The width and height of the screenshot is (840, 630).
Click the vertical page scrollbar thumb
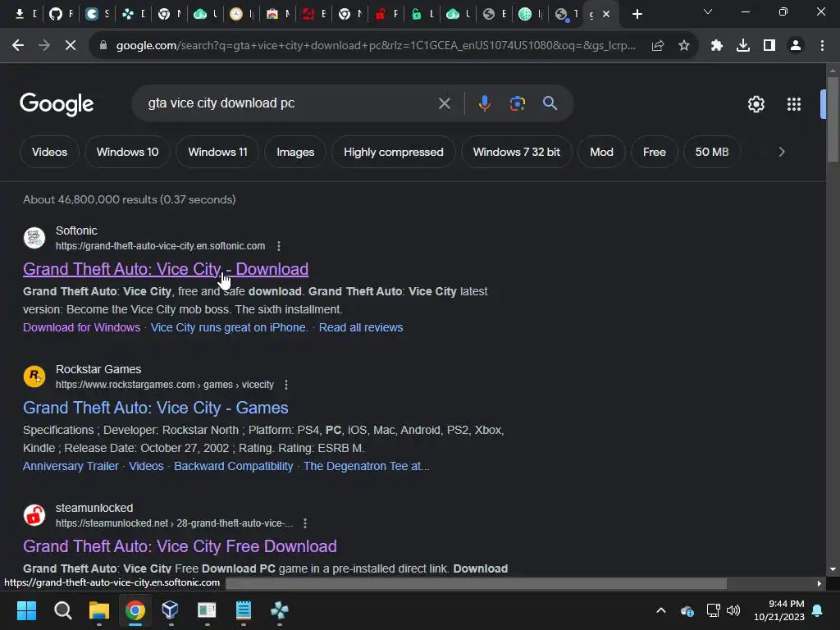[833, 119]
